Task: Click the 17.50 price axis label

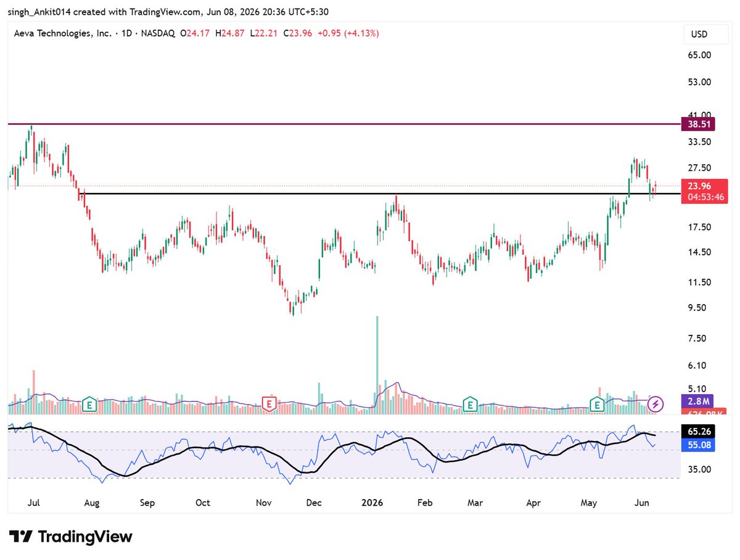Action: [699, 228]
